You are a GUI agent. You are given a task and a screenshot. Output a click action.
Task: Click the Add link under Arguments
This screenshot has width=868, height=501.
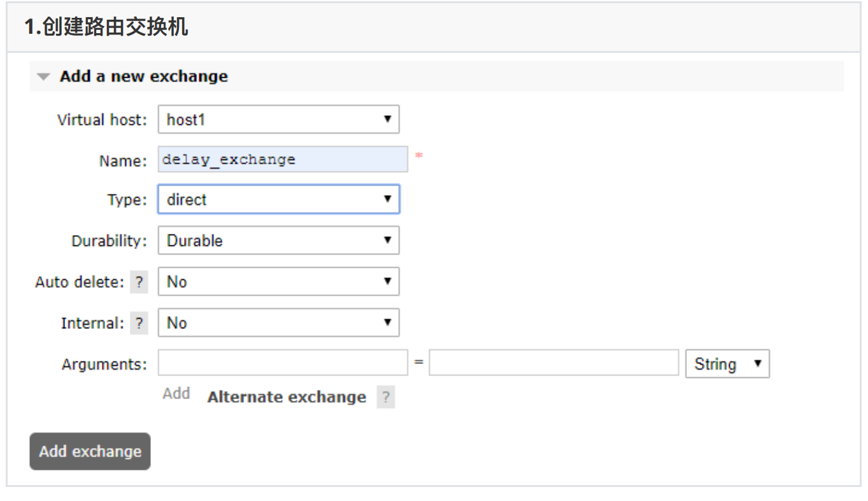tap(176, 394)
